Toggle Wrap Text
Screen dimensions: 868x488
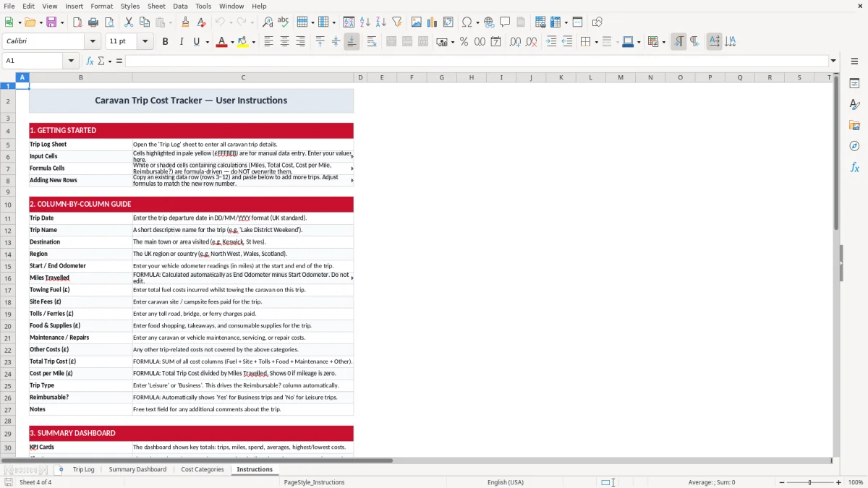click(x=371, y=42)
